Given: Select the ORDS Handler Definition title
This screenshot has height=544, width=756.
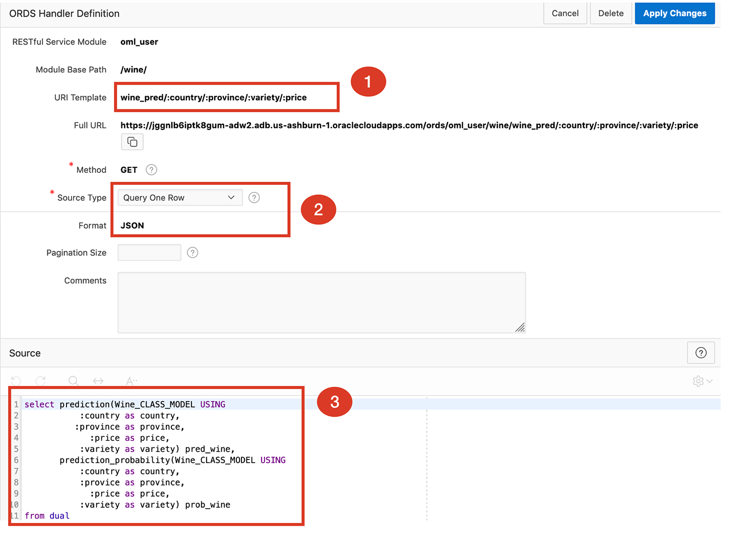Looking at the screenshot, I should tap(64, 14).
